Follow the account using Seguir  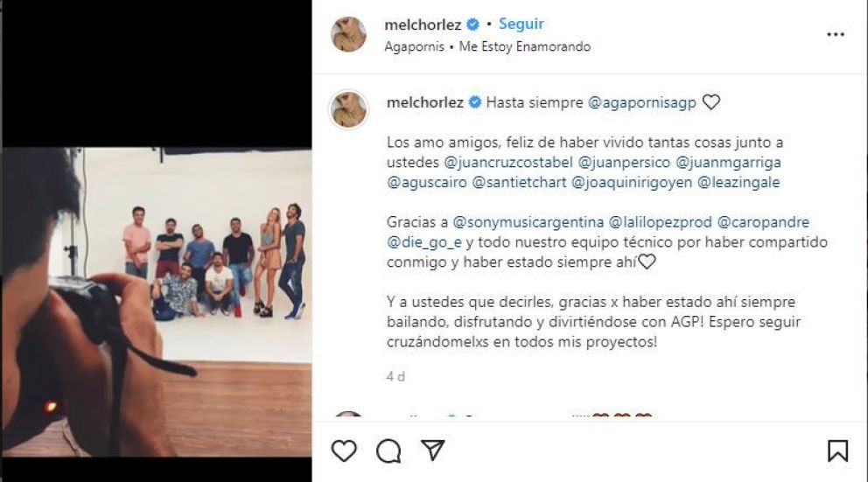pos(521,24)
